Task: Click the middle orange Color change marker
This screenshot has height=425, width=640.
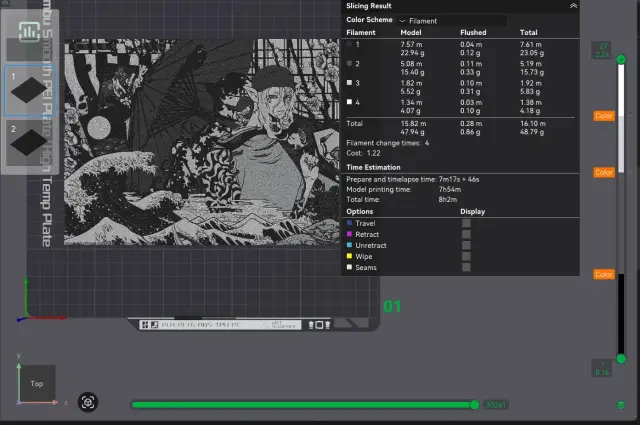Action: click(604, 172)
